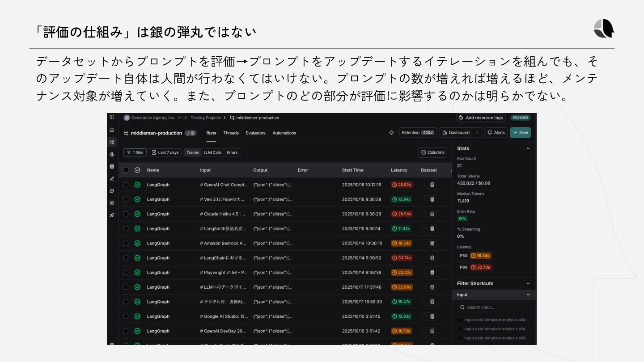Viewport: 644px width, 362px height.
Task: Click the P99 32.70s latency badge
Action: (x=481, y=268)
